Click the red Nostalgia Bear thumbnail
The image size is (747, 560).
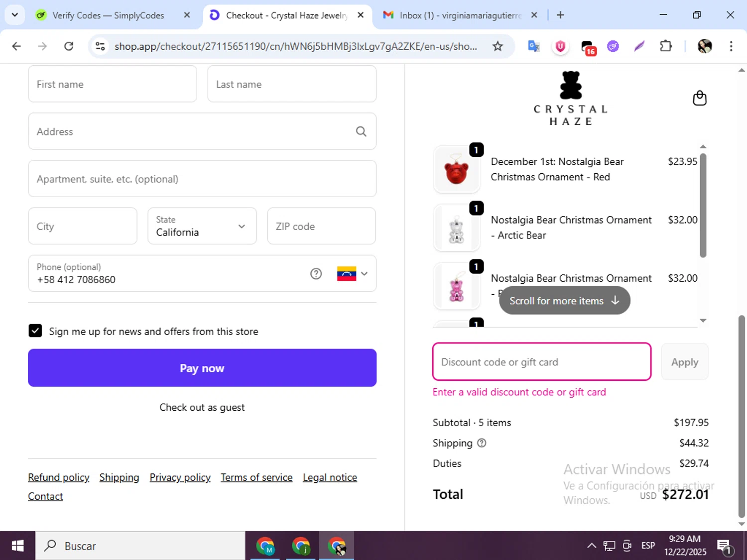(x=457, y=170)
